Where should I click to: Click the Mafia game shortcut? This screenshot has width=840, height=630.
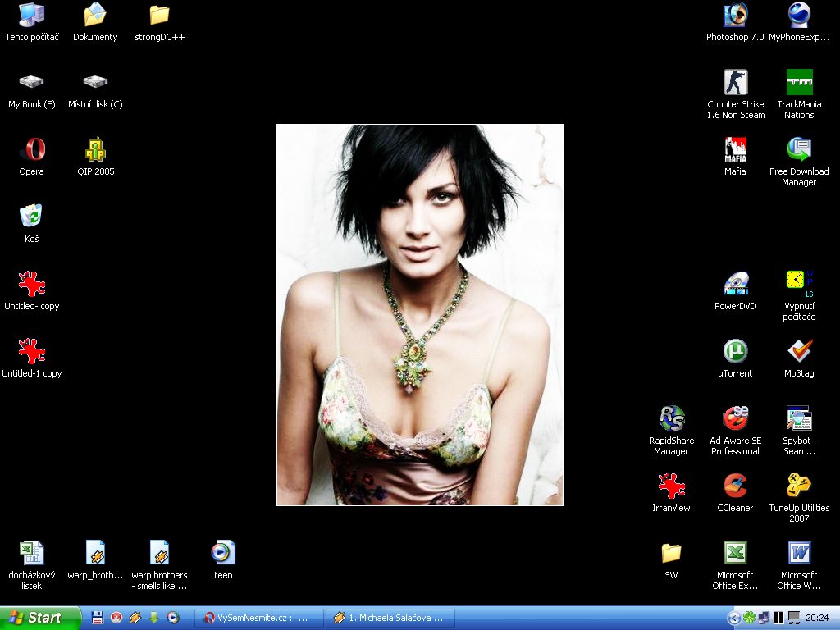point(735,150)
